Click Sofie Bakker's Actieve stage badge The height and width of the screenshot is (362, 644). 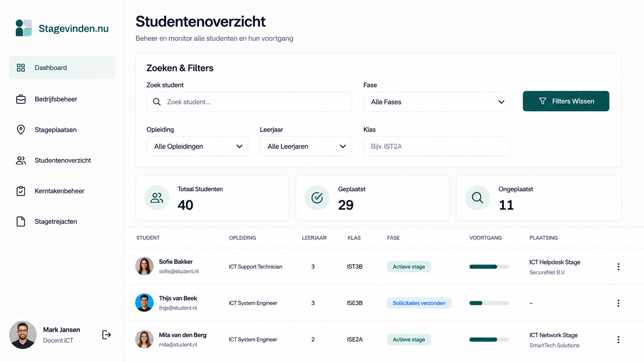[x=409, y=267]
